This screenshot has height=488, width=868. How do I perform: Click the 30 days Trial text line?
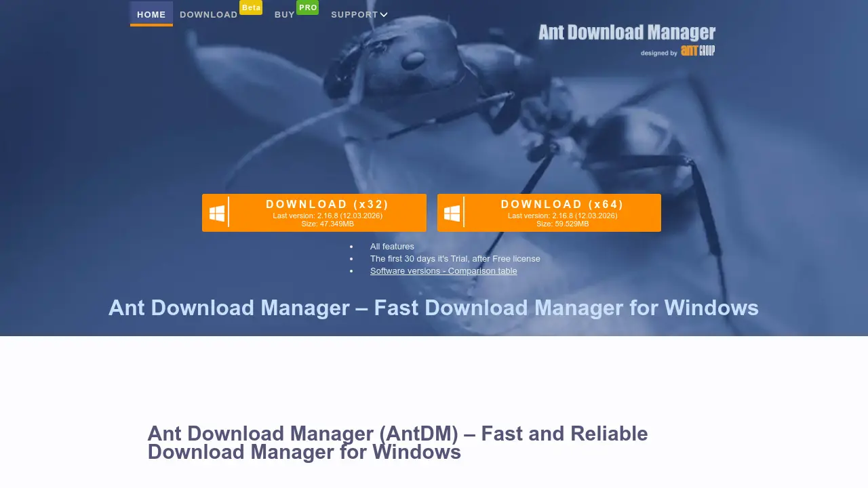[455, 259]
